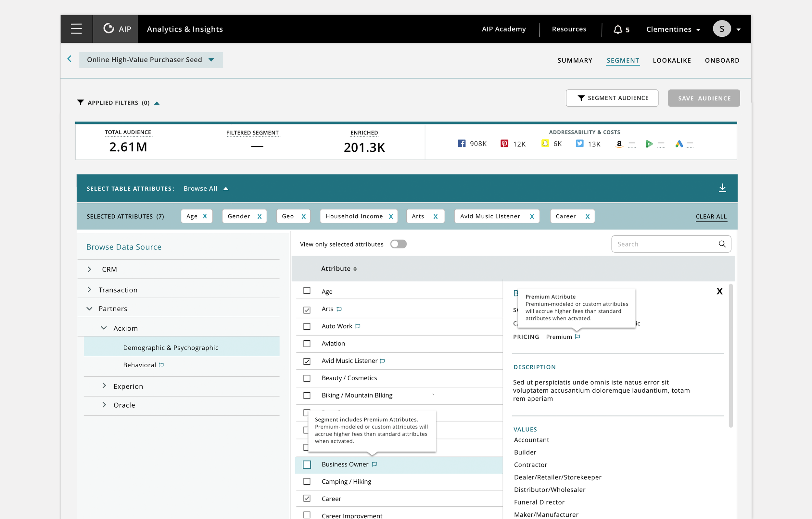Collapse the Applied Filters section
812x519 pixels.
pyautogui.click(x=157, y=103)
